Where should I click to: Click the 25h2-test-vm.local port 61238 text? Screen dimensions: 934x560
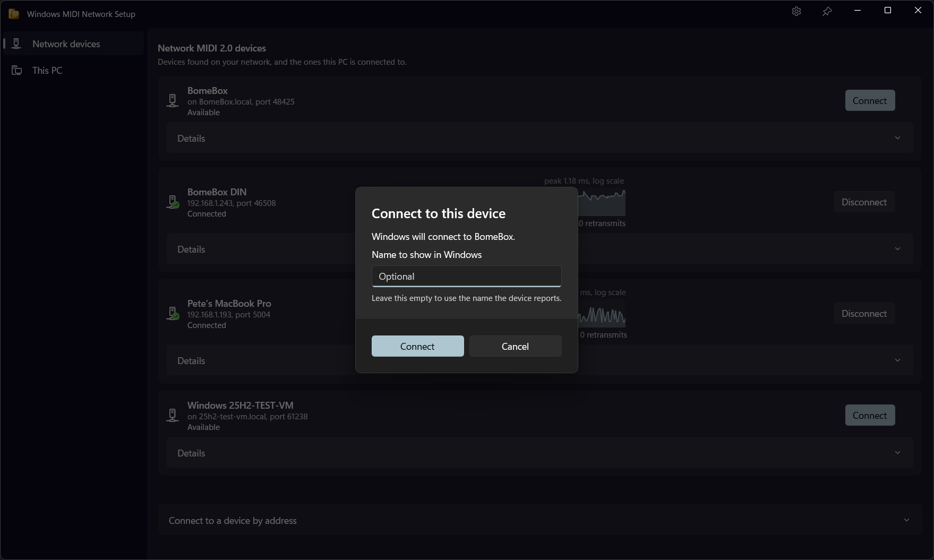247,416
